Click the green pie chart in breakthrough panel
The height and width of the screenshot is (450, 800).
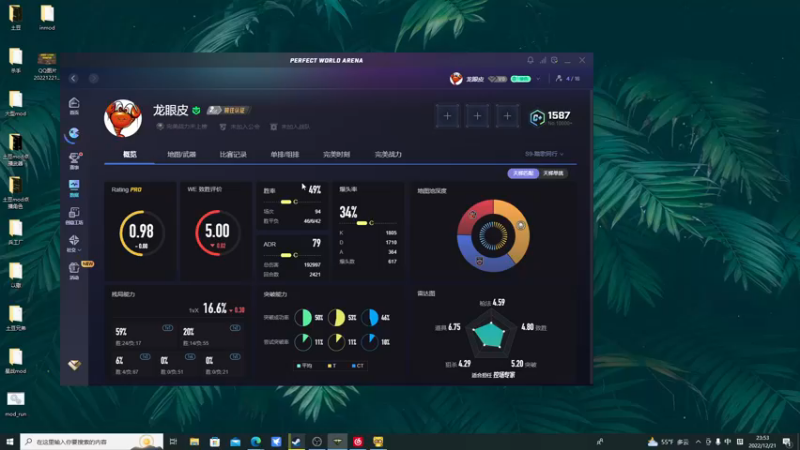[x=303, y=317]
